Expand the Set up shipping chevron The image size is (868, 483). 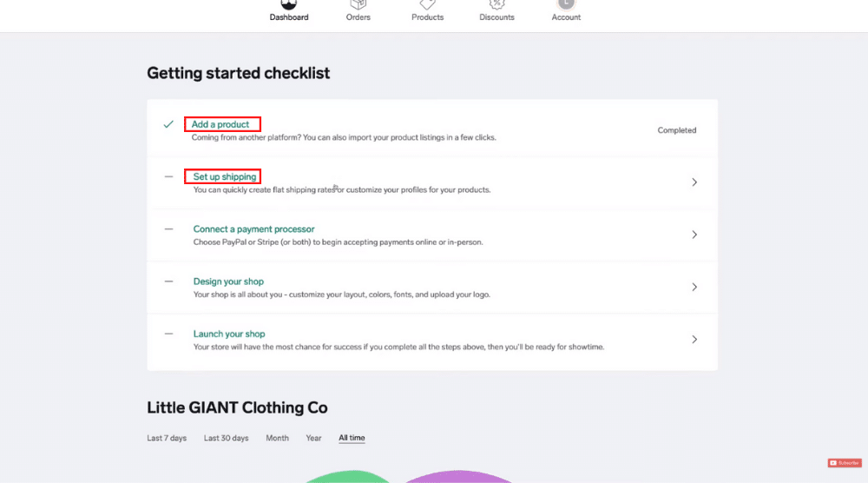click(694, 182)
